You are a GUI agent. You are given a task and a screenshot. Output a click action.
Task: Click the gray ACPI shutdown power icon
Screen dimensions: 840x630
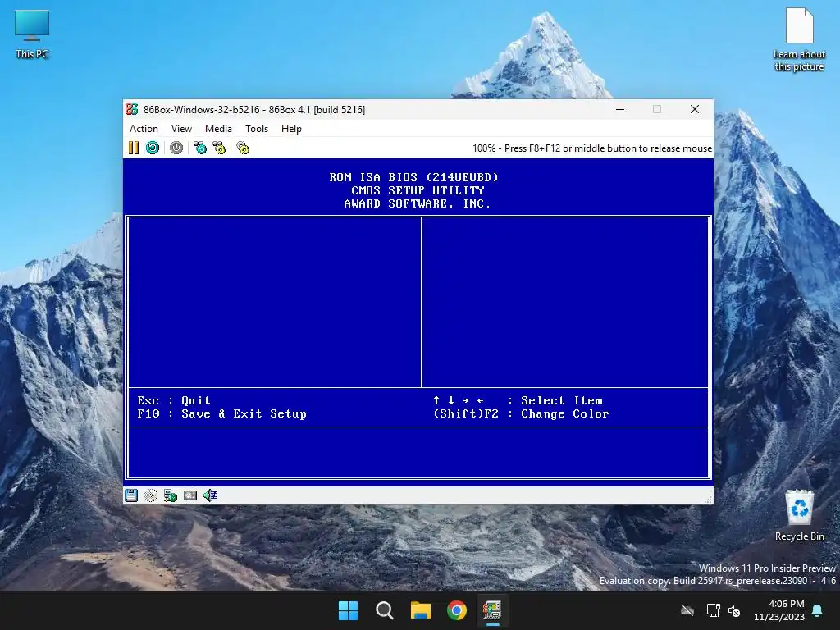point(176,148)
